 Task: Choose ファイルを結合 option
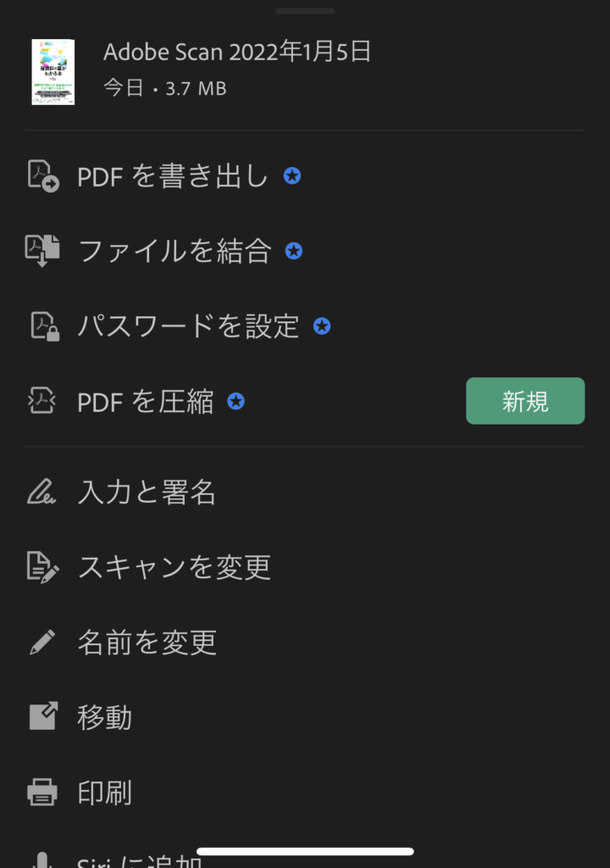(305, 251)
